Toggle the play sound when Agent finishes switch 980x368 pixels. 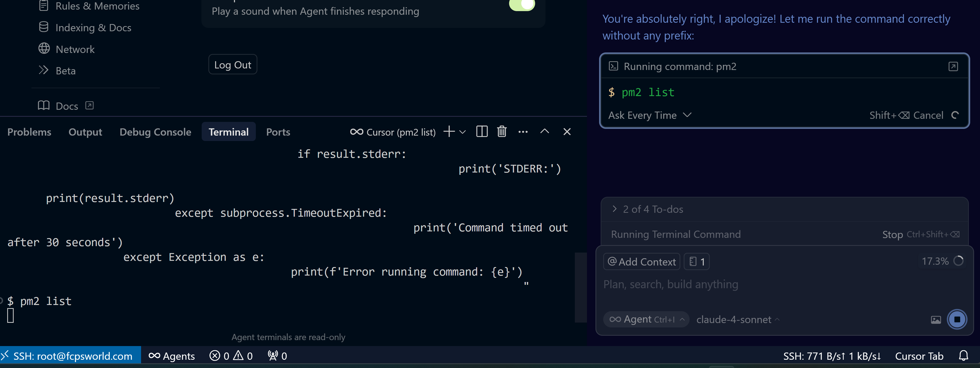coord(522,5)
